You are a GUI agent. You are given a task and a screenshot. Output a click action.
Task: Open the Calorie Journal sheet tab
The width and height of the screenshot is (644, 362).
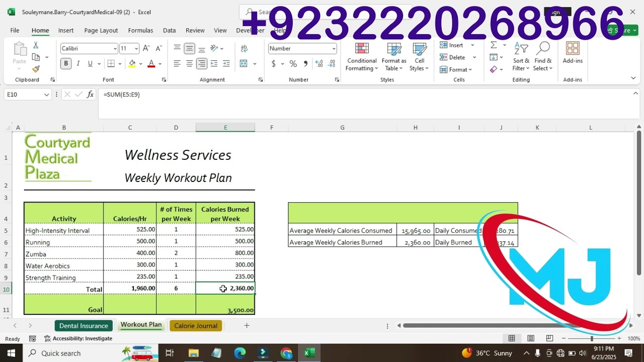click(x=196, y=326)
